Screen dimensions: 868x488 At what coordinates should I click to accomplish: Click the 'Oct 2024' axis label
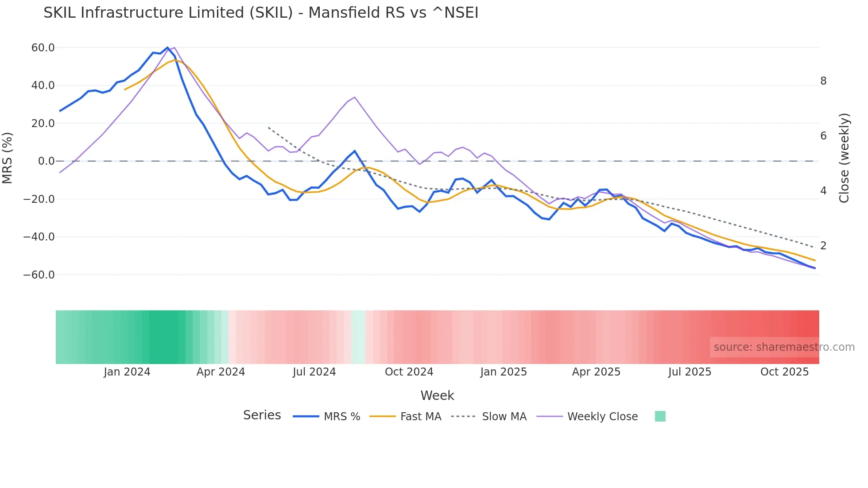pyautogui.click(x=409, y=372)
